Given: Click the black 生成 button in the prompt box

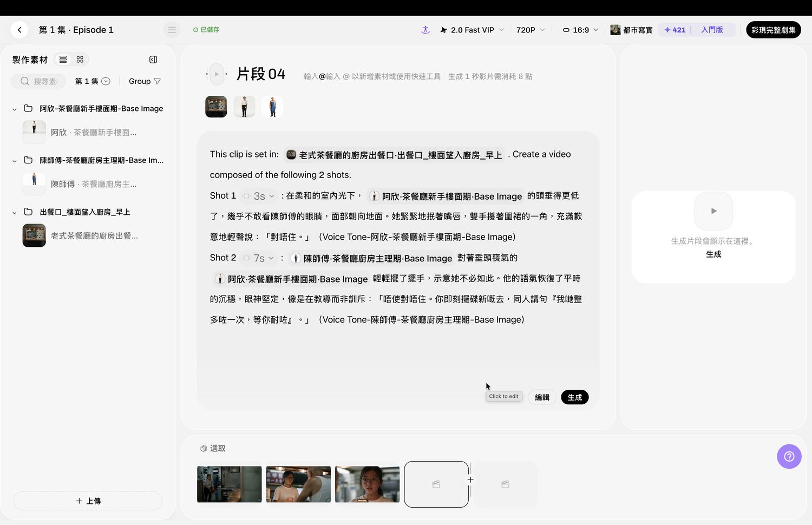Looking at the screenshot, I should (574, 397).
